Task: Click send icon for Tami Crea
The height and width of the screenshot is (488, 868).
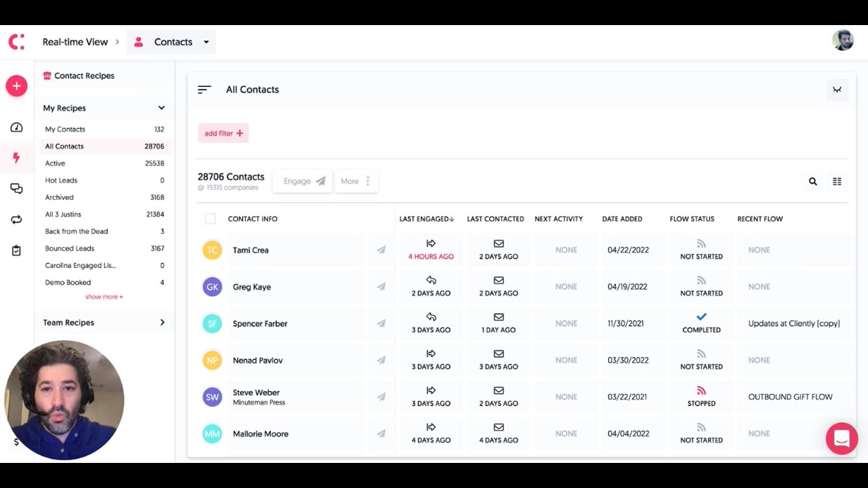Action: [381, 250]
